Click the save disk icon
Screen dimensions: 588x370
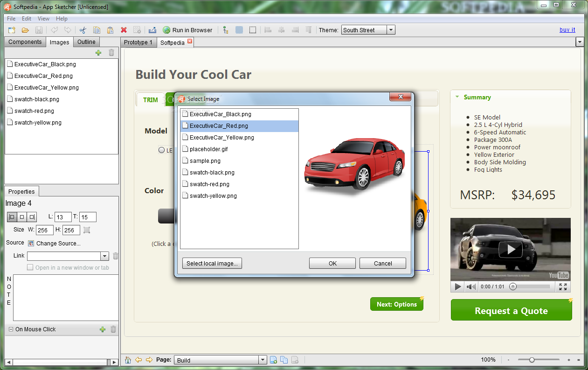click(39, 30)
